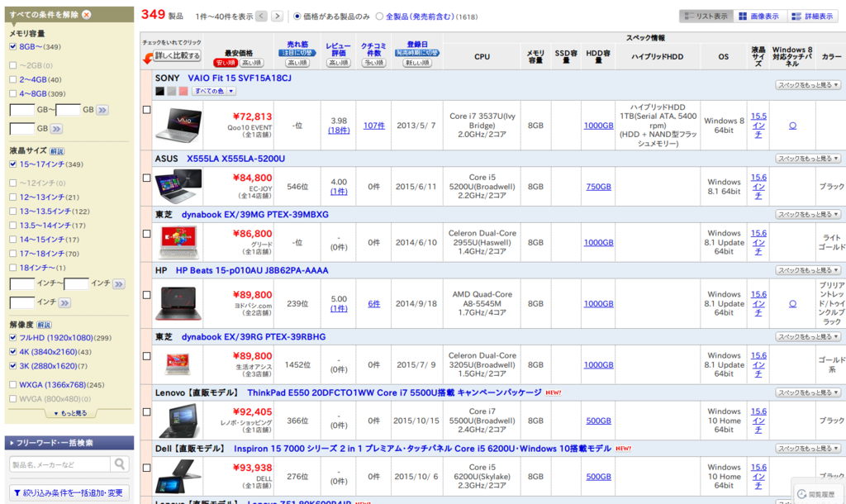Check WXGA (1366x768) resolution filter

[13, 385]
